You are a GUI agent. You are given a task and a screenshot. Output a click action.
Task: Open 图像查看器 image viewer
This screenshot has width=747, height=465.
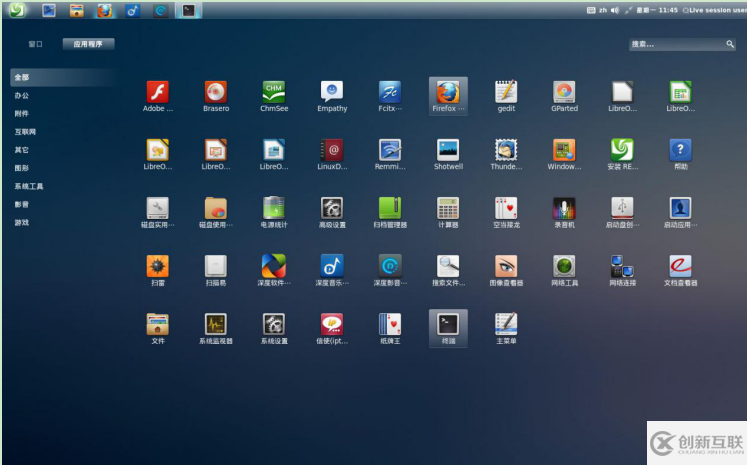506,266
